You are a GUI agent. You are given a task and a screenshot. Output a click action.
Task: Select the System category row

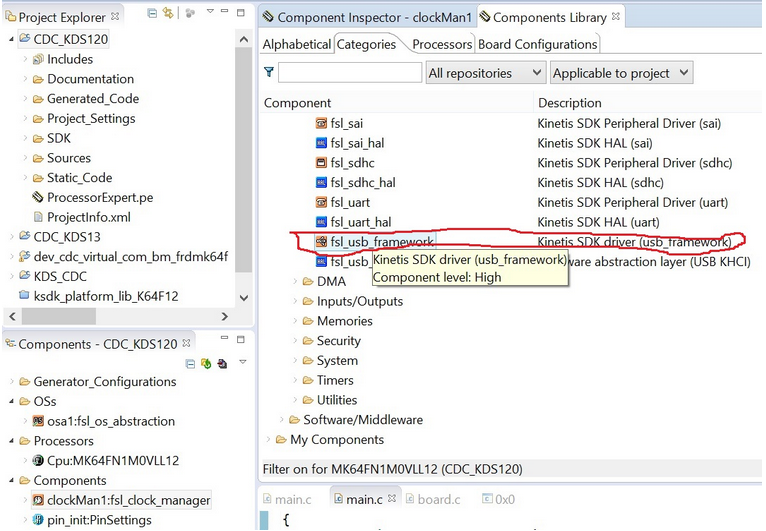pos(337,361)
